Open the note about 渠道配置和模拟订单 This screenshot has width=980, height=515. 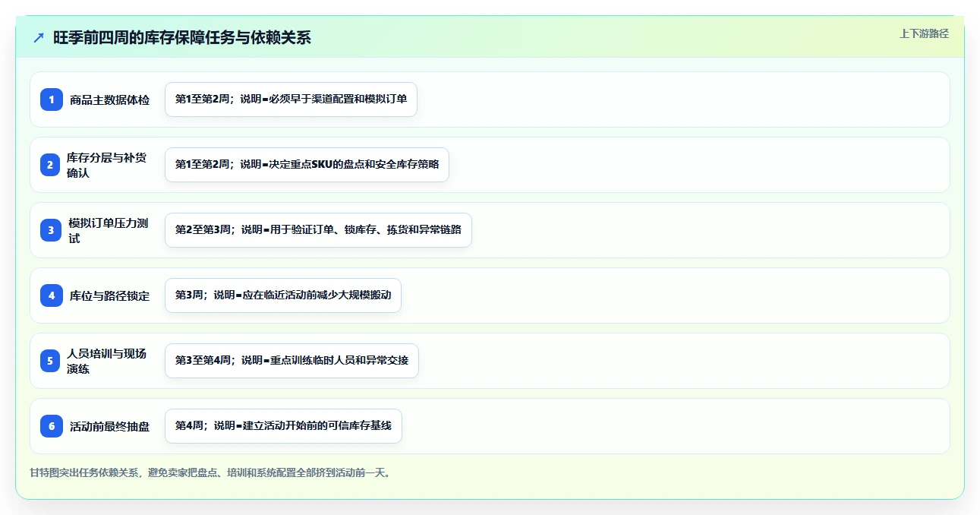coord(291,100)
